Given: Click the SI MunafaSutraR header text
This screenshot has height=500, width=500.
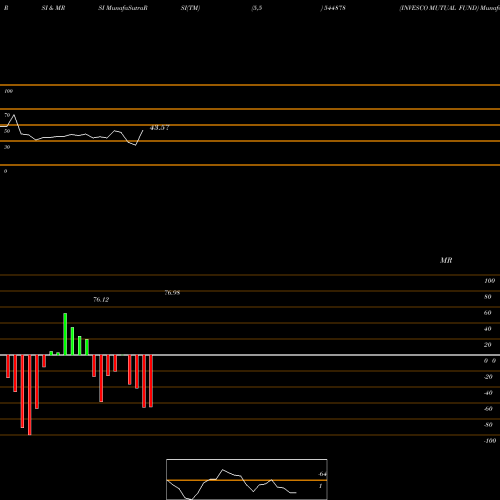Looking at the screenshot, I should pyautogui.click(x=123, y=8).
